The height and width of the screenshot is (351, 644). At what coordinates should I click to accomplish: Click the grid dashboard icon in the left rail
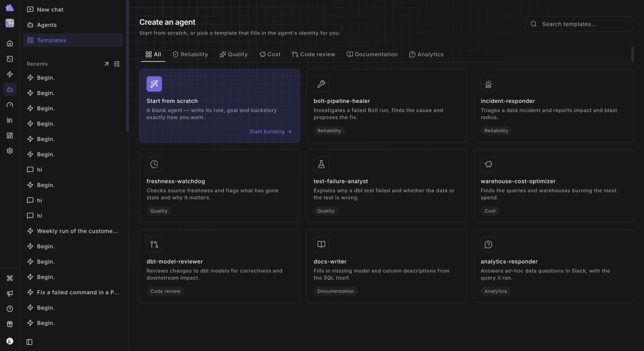click(x=10, y=136)
